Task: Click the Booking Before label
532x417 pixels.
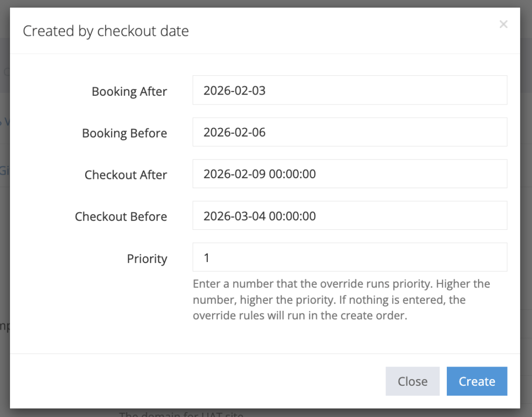Action: (x=124, y=133)
